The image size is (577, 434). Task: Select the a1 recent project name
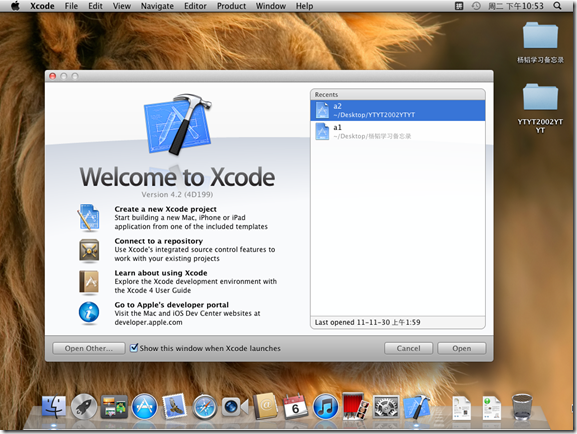(337, 127)
